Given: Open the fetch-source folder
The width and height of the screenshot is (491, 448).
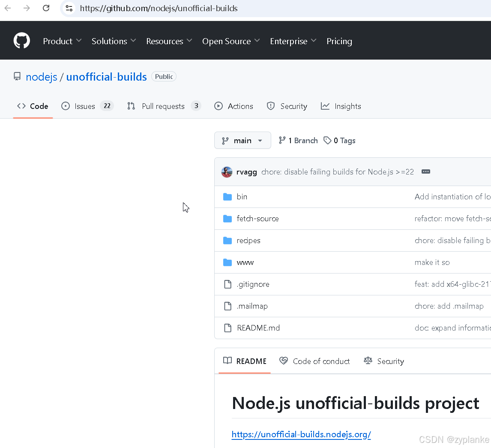Looking at the screenshot, I should pyautogui.click(x=258, y=219).
